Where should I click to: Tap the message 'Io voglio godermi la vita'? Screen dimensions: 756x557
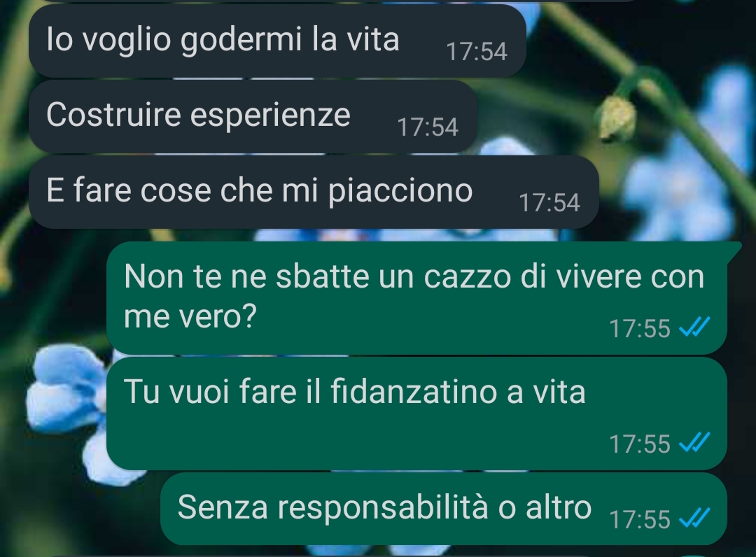(277, 41)
